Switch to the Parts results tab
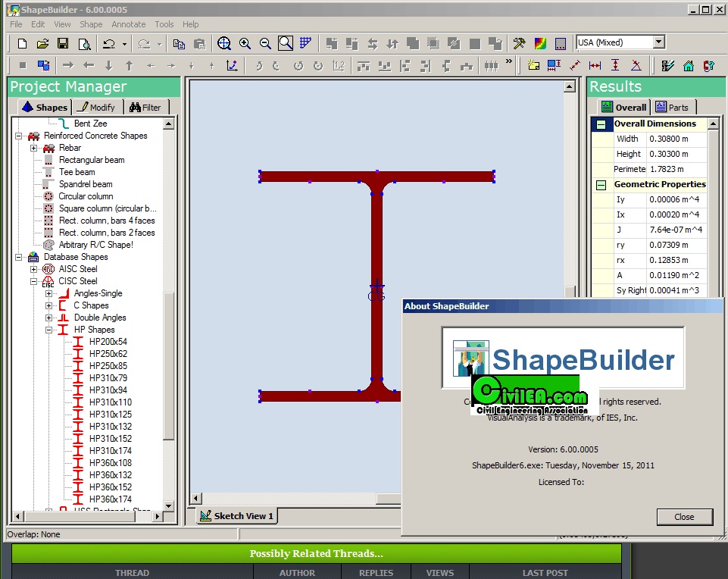Viewport: 728px width, 579px height. [672, 108]
